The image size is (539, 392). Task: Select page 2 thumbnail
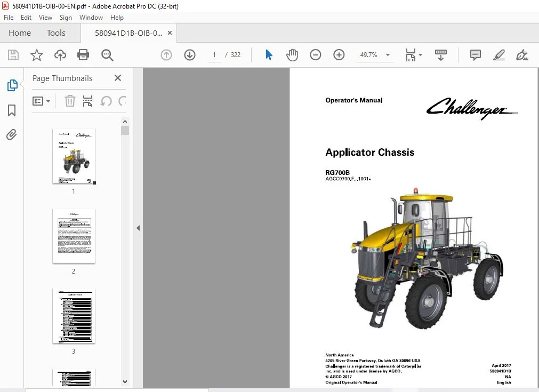coord(74,236)
